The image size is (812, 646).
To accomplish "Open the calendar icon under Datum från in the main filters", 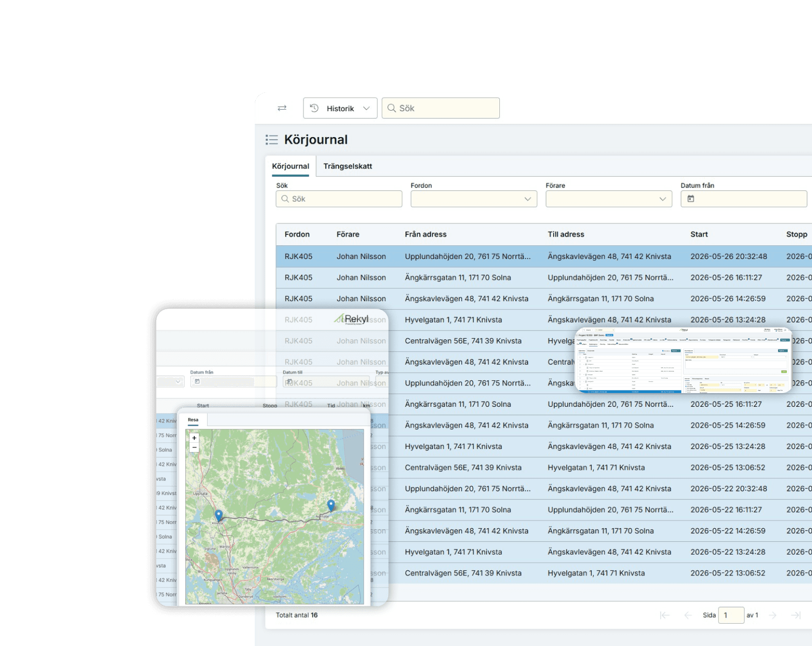I will (691, 199).
